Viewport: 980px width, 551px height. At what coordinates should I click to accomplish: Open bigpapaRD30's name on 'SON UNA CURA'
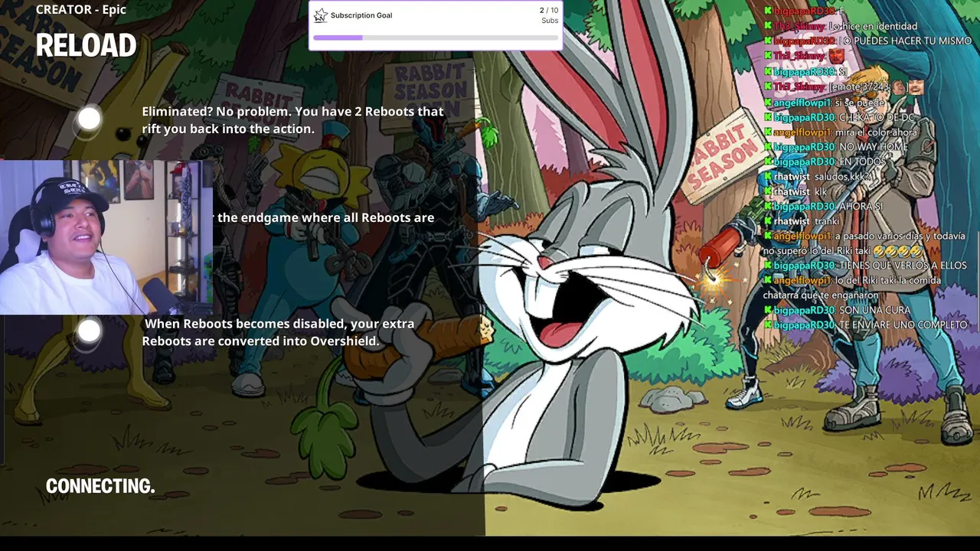[804, 310]
